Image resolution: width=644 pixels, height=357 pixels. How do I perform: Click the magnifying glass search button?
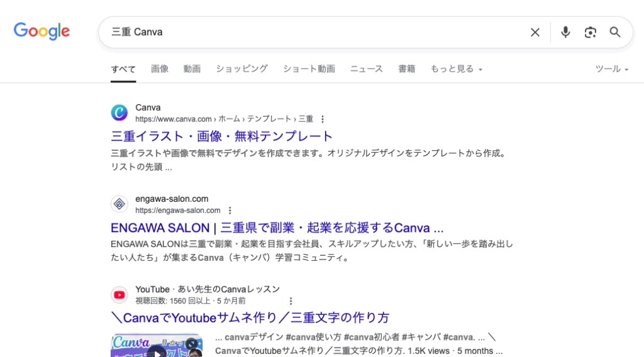(x=615, y=32)
